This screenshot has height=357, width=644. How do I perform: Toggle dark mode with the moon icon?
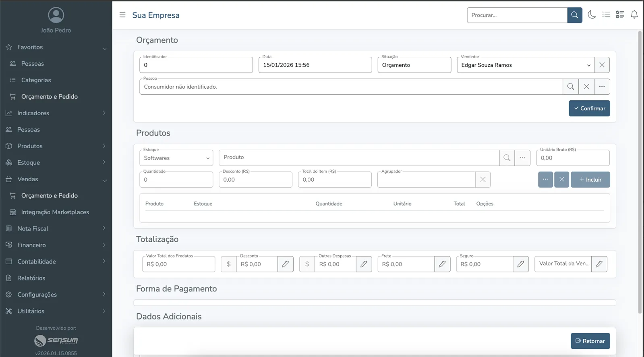[x=591, y=15]
